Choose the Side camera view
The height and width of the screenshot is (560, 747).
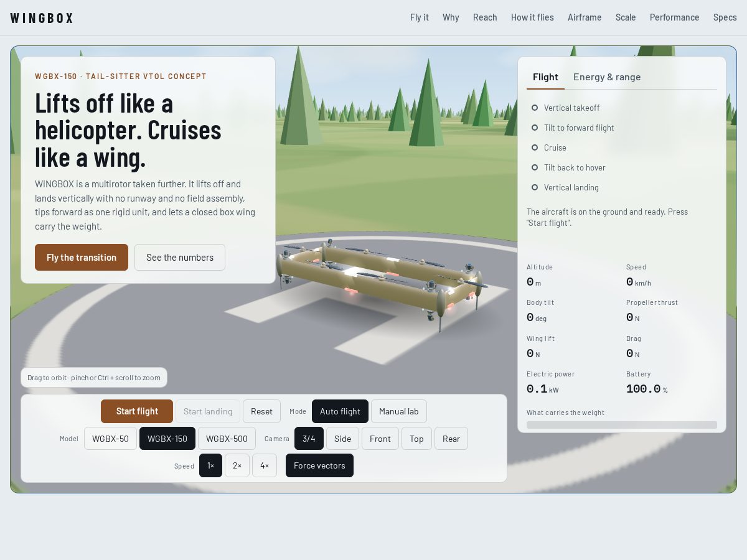tap(342, 439)
